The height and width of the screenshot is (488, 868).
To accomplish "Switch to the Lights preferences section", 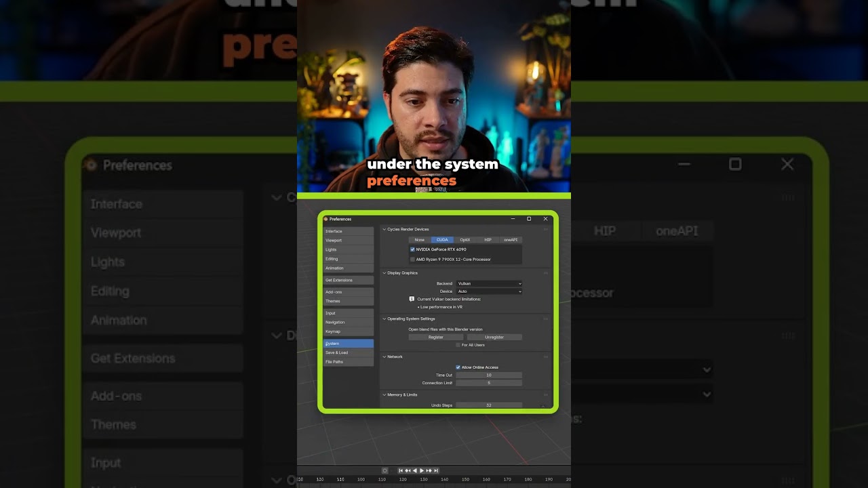I will click(349, 249).
